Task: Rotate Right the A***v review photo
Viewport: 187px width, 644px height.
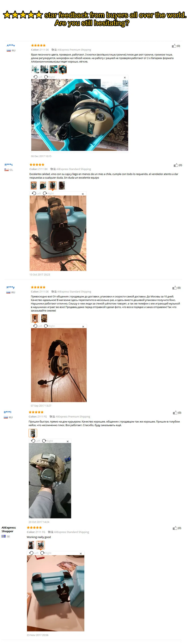Action: [50, 77]
